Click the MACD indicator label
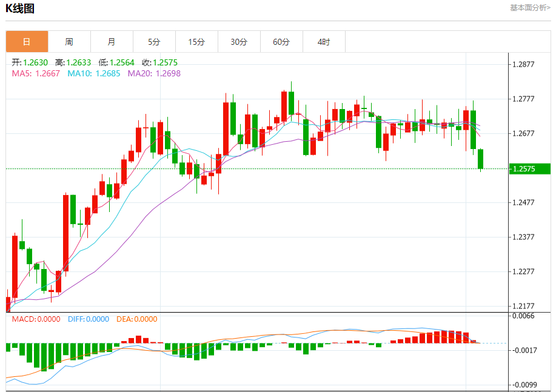 (x=36, y=319)
